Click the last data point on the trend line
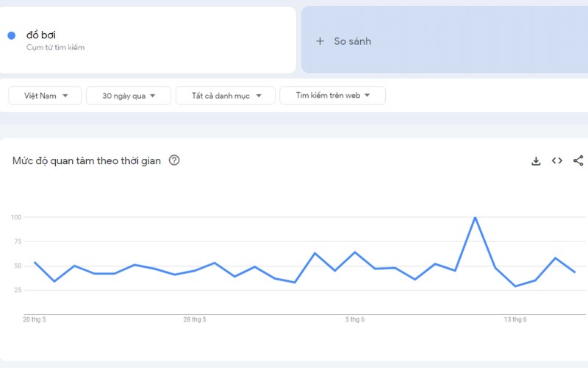The height and width of the screenshot is (368, 588). point(575,272)
